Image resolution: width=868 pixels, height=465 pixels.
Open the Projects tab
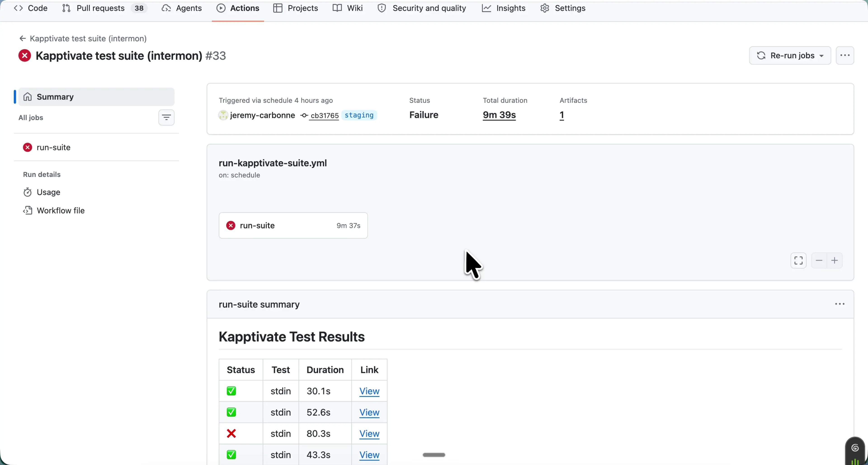pos(295,8)
